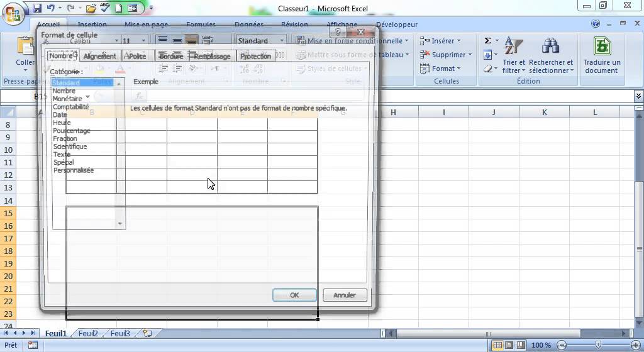Expand the formula bar with the chevron

pyautogui.click(x=638, y=96)
